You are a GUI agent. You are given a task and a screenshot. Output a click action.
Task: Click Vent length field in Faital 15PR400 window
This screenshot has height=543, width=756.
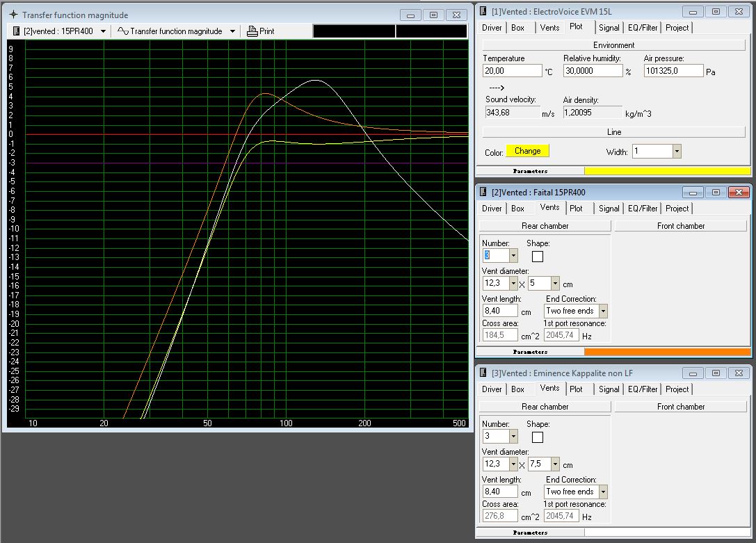(x=500, y=311)
